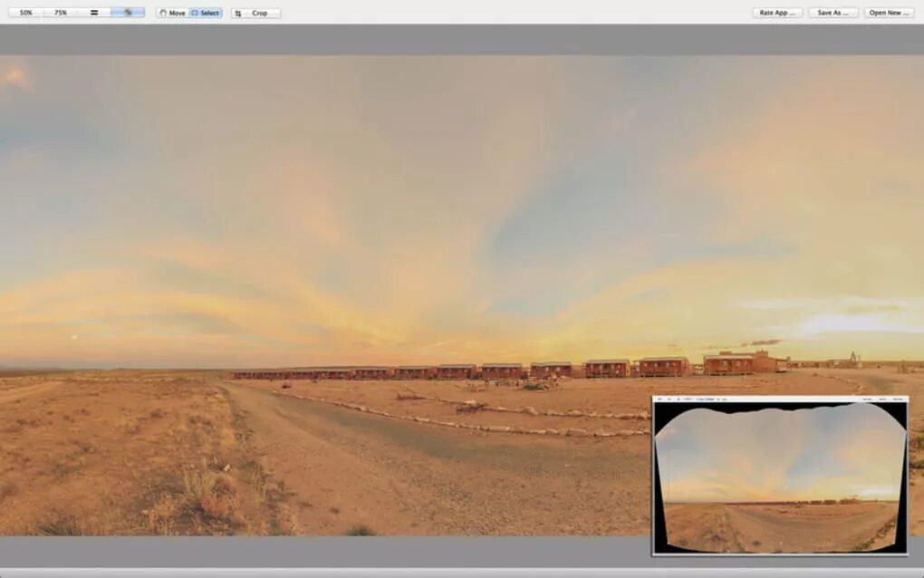Screen dimensions: 924x578
Task: Activate the Move tool
Action: pos(173,13)
